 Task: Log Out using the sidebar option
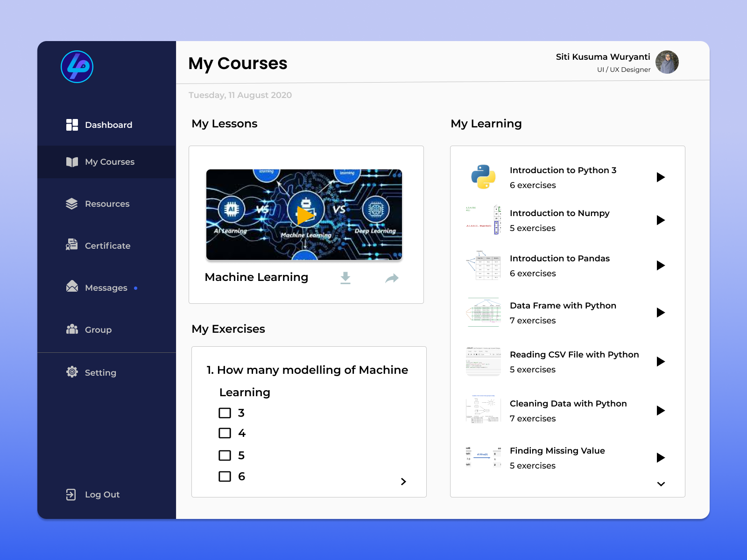pos(71,494)
